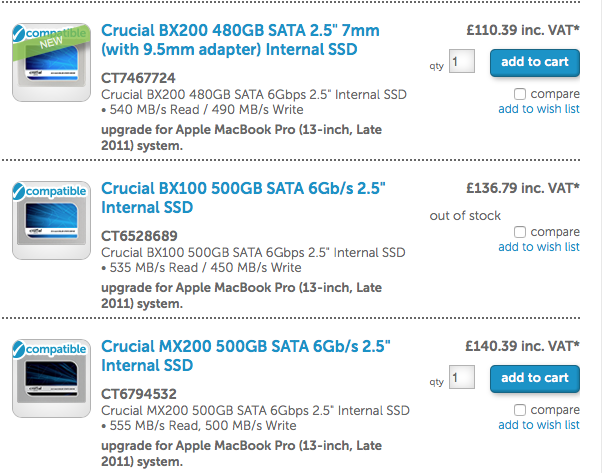This screenshot has width=602, height=473.
Task: Tick the compare checkbox for MX200 500GB
Action: (x=520, y=410)
